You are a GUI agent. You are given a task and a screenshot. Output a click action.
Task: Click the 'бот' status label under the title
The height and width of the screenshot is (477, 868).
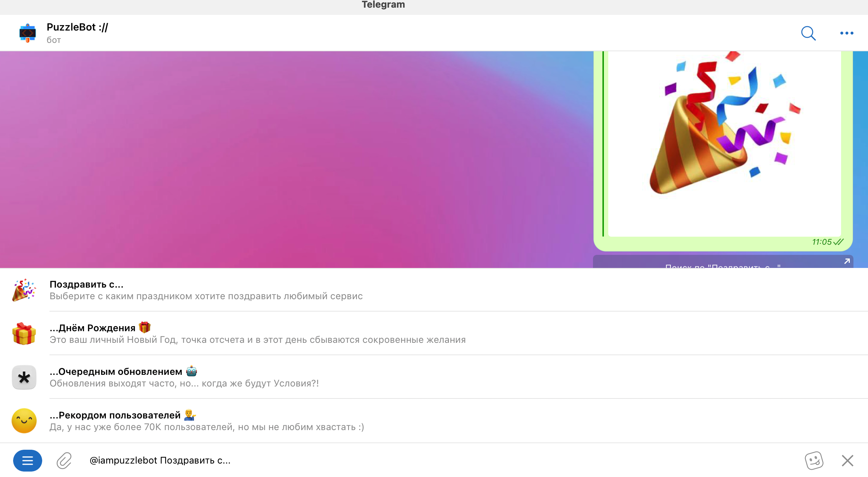click(x=54, y=40)
